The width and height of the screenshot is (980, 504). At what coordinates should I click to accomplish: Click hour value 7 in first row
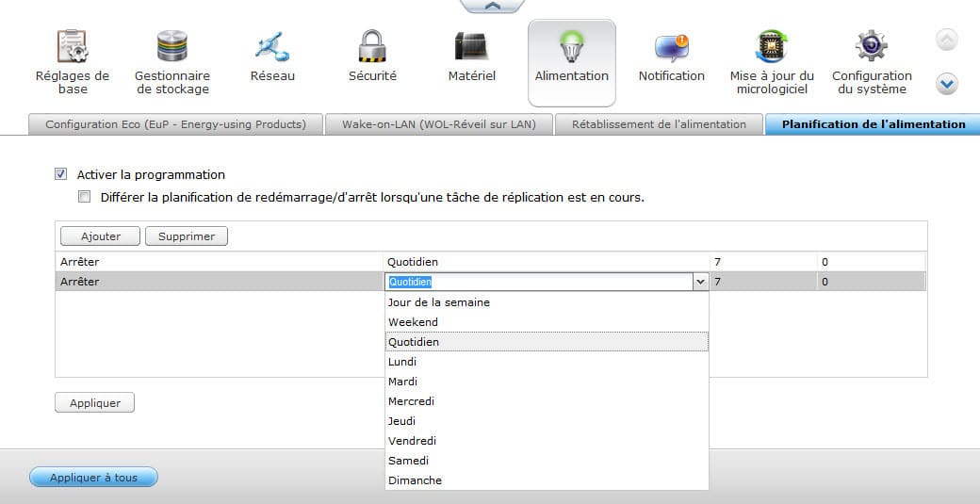tap(717, 262)
